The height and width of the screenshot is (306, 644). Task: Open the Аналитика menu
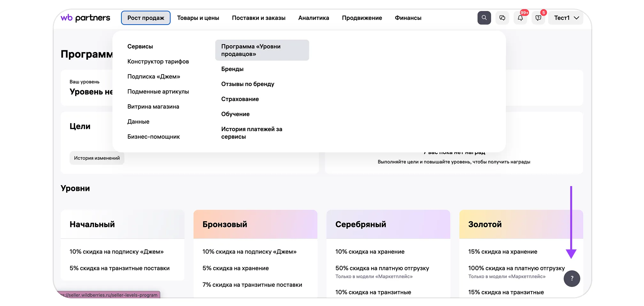pyautogui.click(x=313, y=18)
